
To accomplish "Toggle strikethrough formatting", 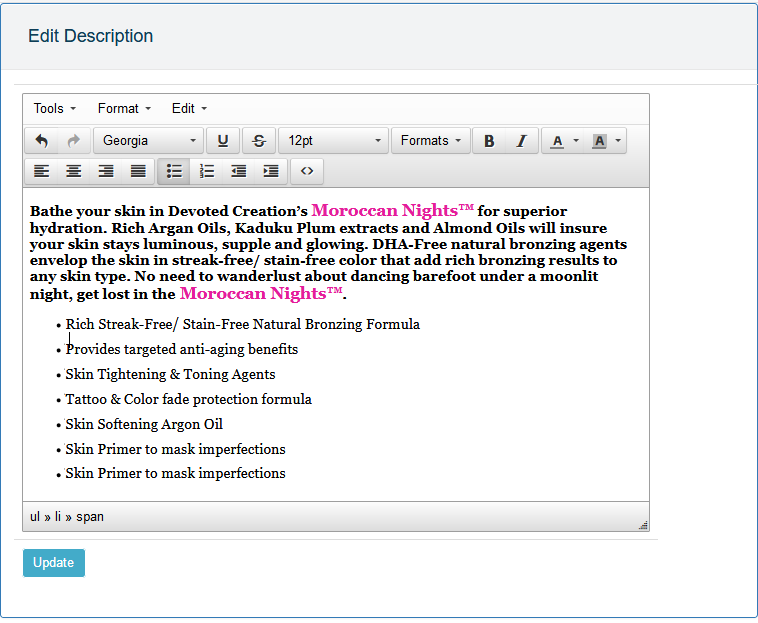I will [x=259, y=141].
